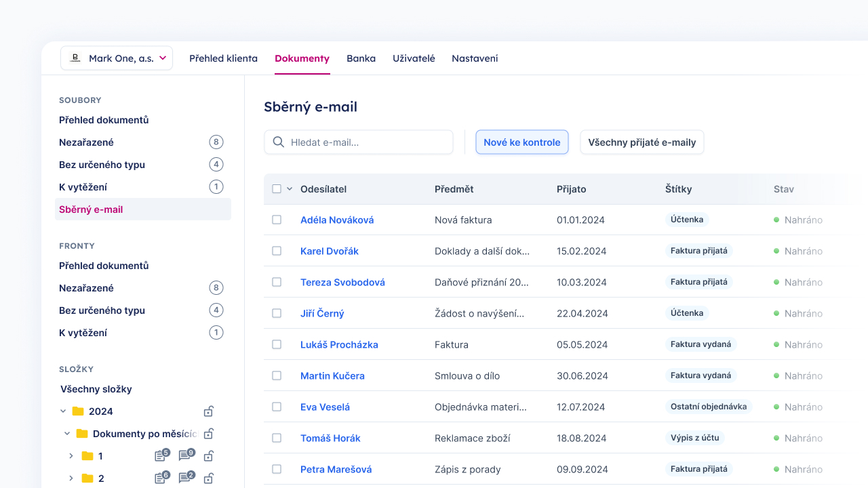Switch to the Banka tab

click(x=361, y=58)
